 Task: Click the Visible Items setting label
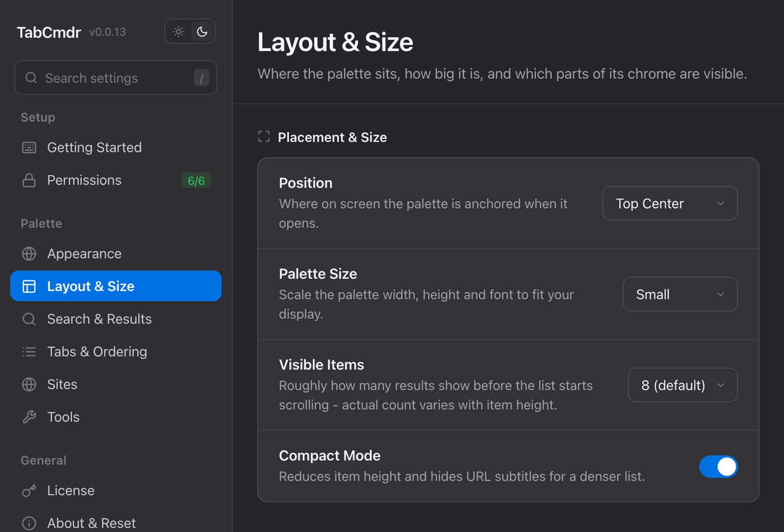(x=321, y=365)
